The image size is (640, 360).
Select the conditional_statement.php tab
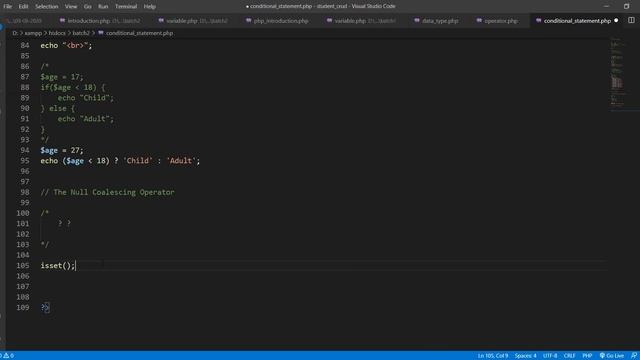click(577, 21)
